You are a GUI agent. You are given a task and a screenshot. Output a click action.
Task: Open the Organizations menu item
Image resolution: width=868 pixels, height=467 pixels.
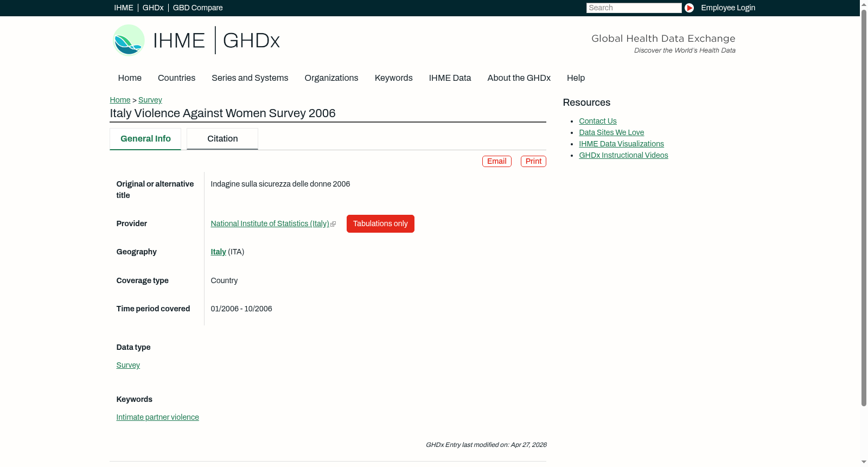(331, 78)
